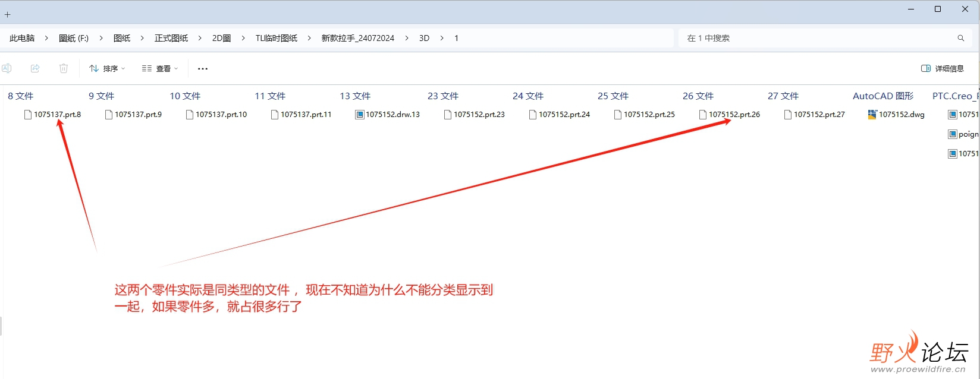This screenshot has height=379, width=980.
Task: Expand chevron after 2D圖 in breadcrumb
Action: point(243,38)
